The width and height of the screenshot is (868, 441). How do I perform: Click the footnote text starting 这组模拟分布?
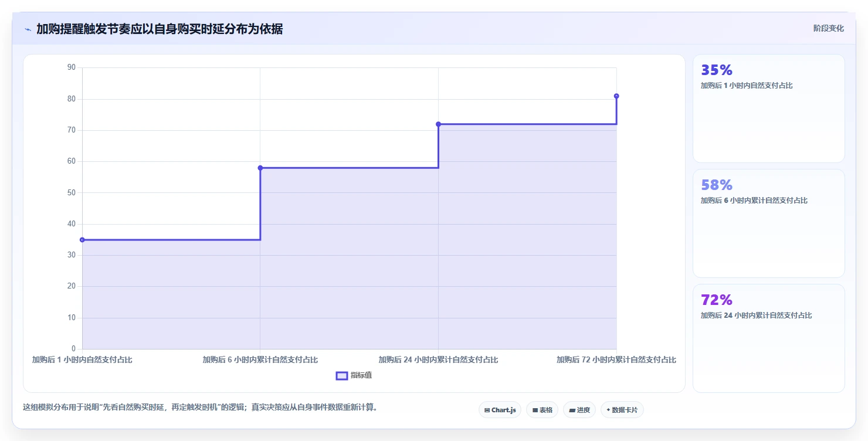[x=200, y=408]
